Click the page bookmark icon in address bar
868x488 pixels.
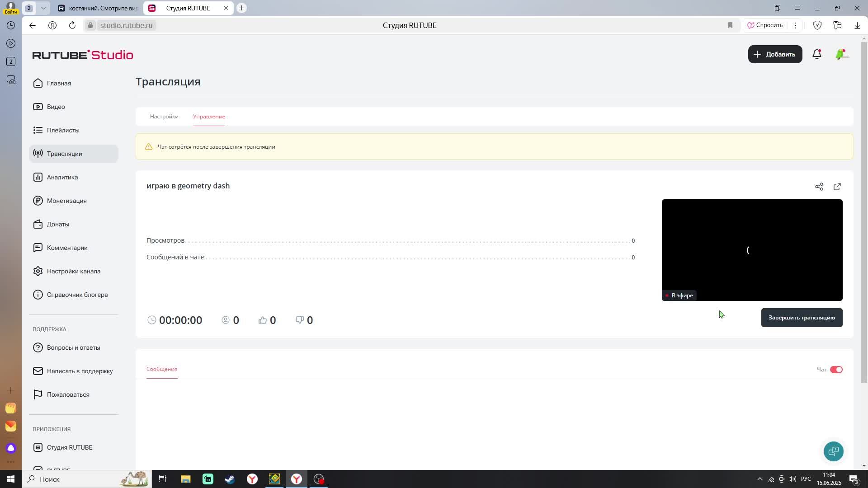730,25
